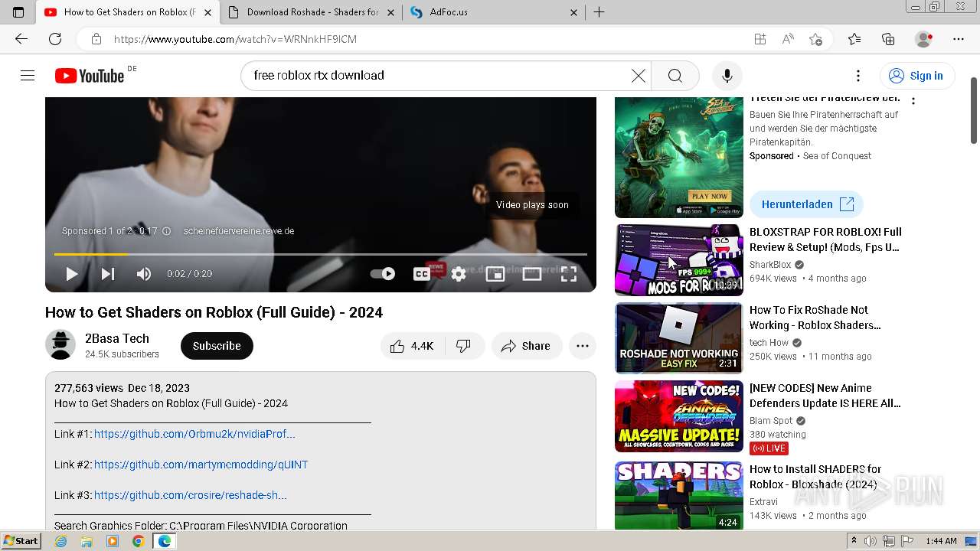The width and height of the screenshot is (980, 551).
Task: Add page to favorites star
Action: [x=815, y=39]
